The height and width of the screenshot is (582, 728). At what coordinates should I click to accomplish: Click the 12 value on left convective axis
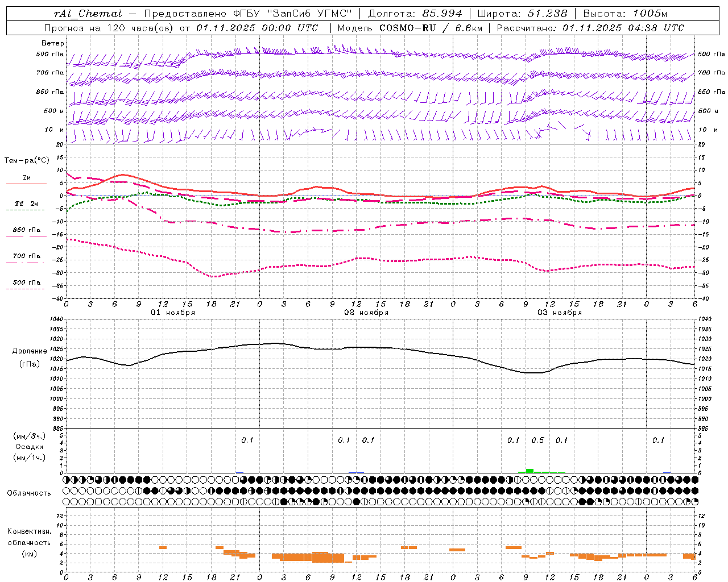60,516
